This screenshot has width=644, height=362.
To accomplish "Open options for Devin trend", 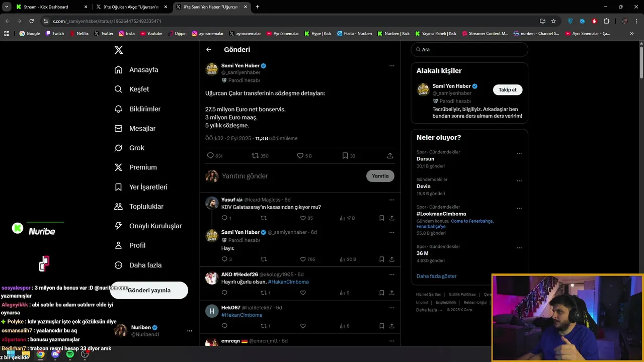I will click(x=519, y=181).
